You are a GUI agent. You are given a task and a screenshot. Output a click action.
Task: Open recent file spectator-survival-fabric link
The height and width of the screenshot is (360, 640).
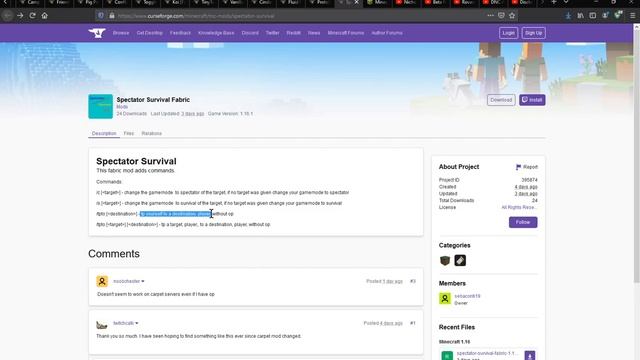point(486,353)
